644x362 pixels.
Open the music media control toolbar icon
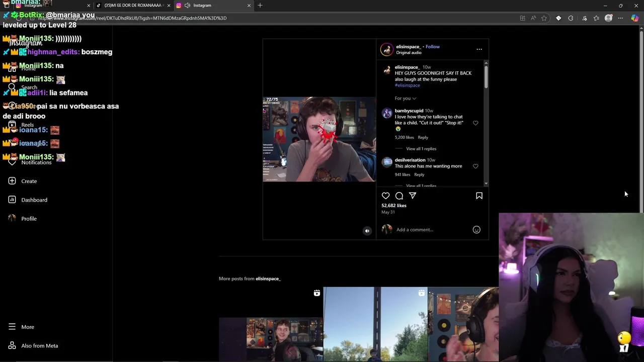pos(584,18)
